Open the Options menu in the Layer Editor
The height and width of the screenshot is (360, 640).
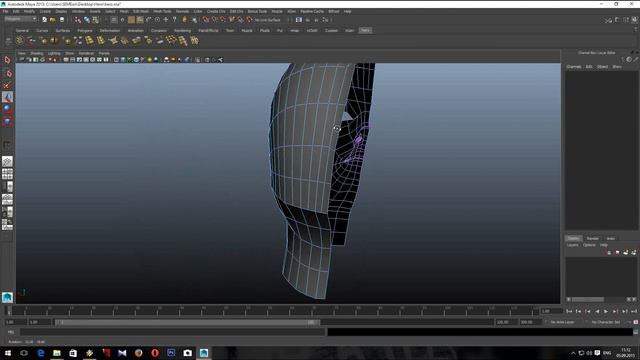(589, 245)
